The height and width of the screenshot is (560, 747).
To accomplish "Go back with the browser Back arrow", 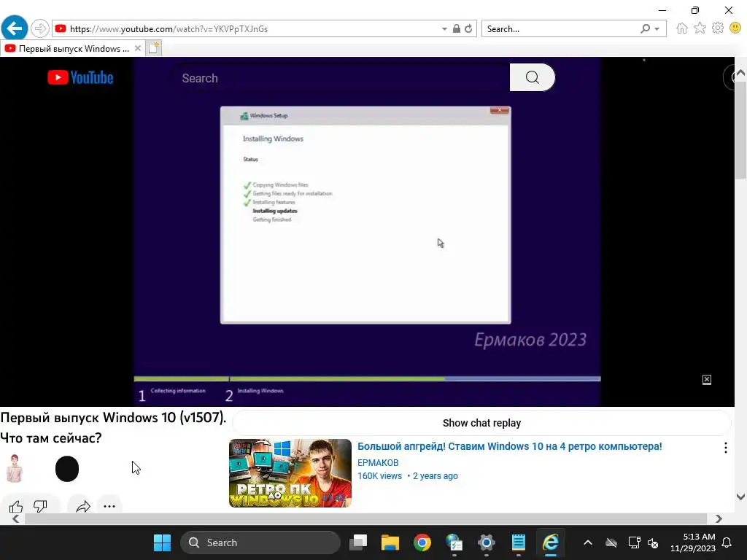I will [x=15, y=28].
